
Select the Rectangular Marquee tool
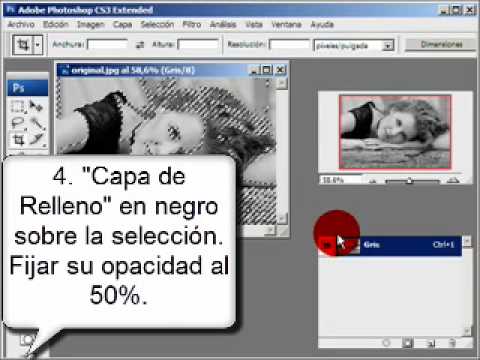[17, 107]
